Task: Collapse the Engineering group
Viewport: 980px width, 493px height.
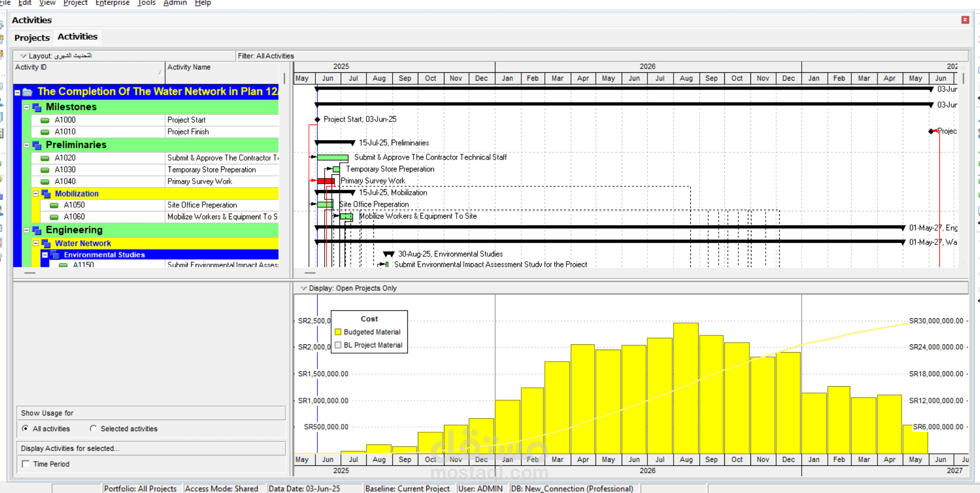Action: click(x=27, y=230)
